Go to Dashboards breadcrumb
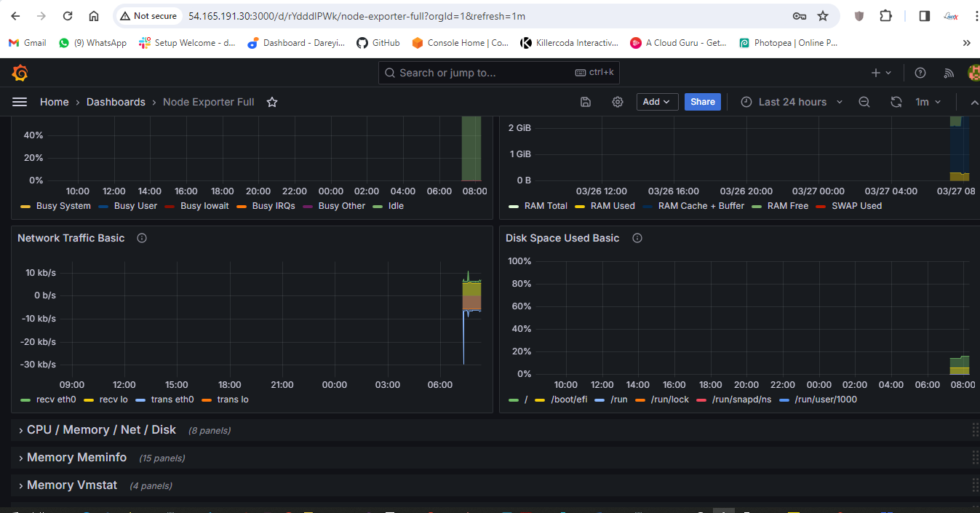 pos(116,102)
